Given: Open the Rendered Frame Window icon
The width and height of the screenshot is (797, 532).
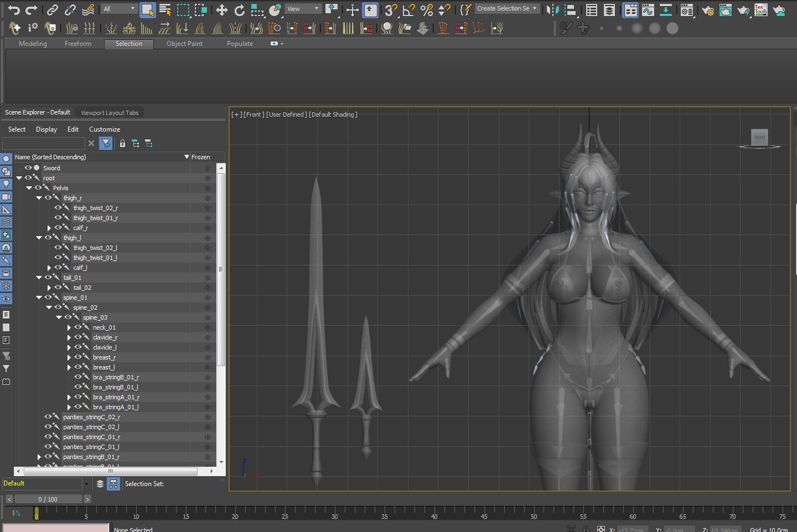Looking at the screenshot, I should point(726,9).
